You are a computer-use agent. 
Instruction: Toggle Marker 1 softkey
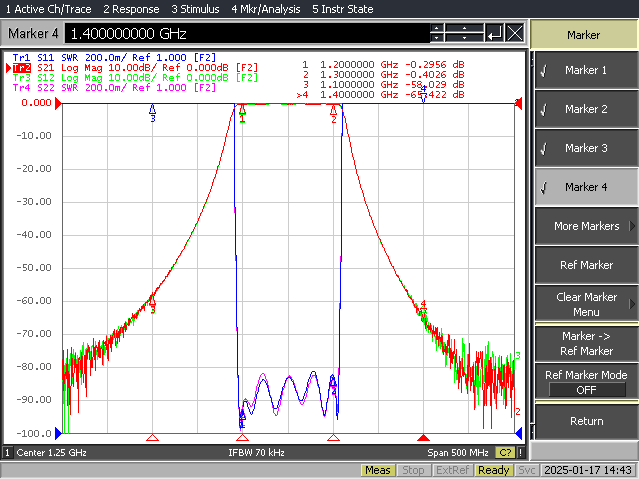(586, 70)
